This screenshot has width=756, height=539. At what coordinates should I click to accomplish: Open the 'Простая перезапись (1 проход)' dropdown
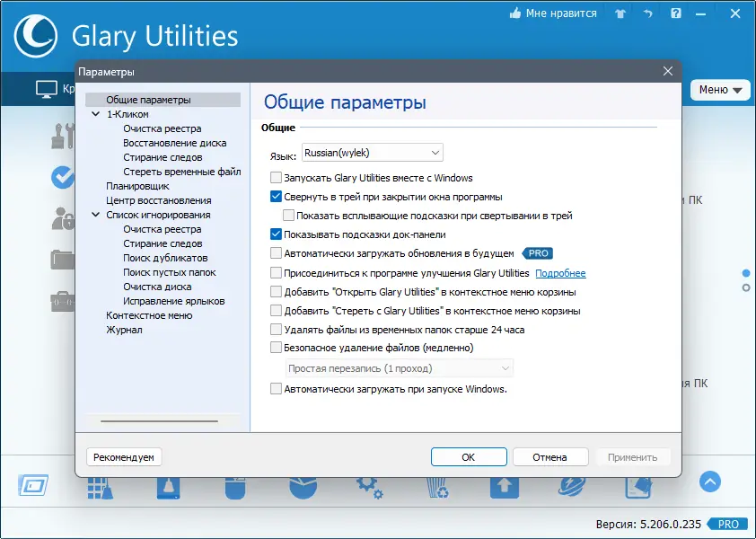point(400,368)
